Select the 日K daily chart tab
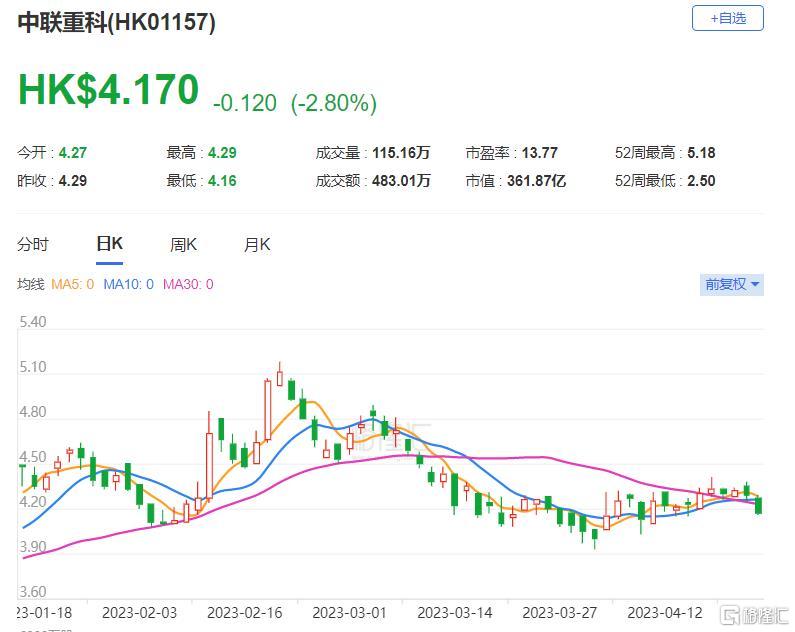This screenshot has width=795, height=632. point(110,244)
